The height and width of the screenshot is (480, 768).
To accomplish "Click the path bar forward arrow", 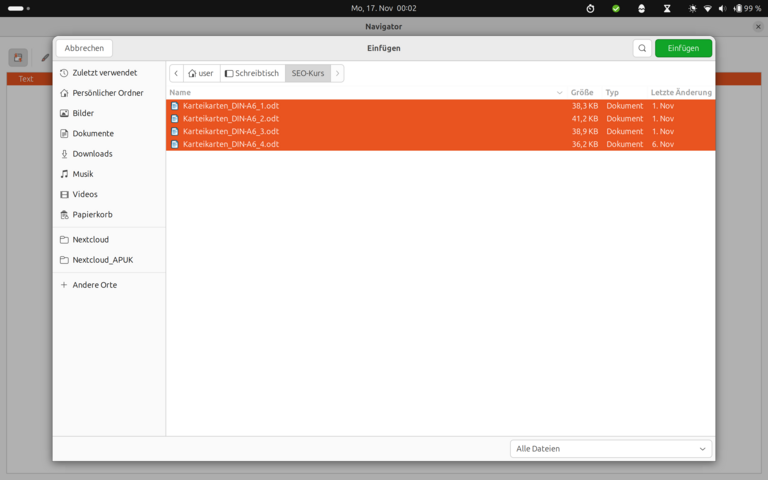I will tap(337, 73).
